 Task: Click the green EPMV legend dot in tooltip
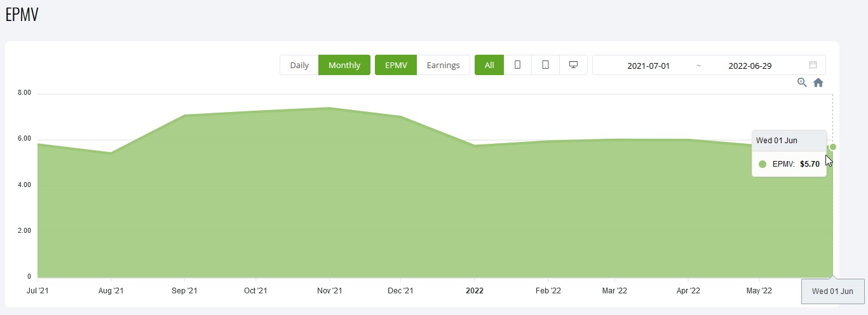coord(763,164)
